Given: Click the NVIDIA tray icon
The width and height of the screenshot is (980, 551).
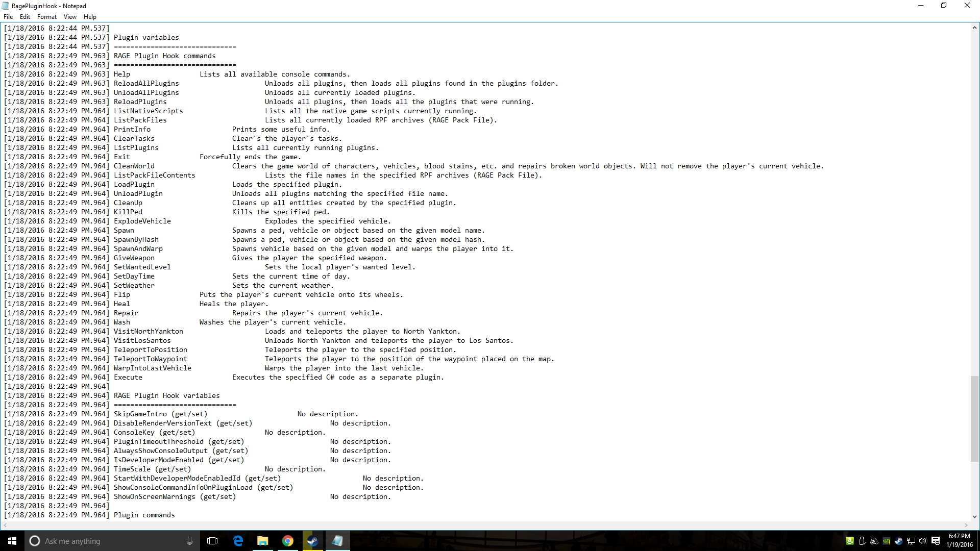Looking at the screenshot, I should [x=887, y=541].
